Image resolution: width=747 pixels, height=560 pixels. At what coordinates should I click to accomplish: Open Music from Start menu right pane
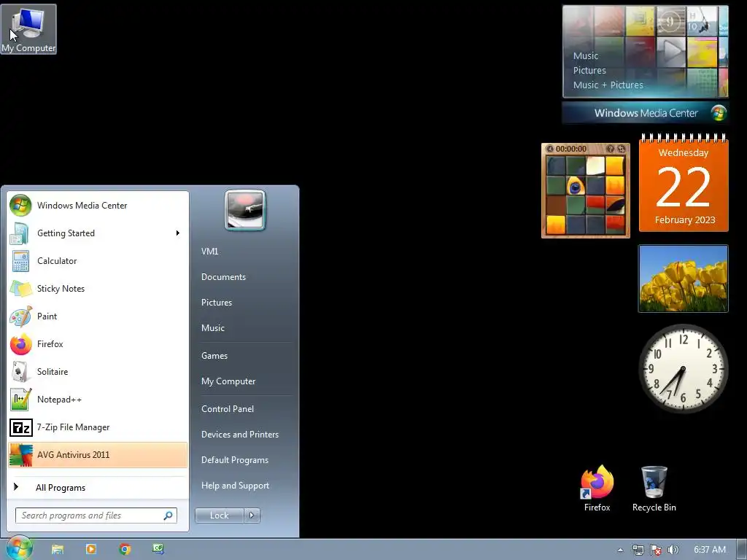pyautogui.click(x=245, y=328)
